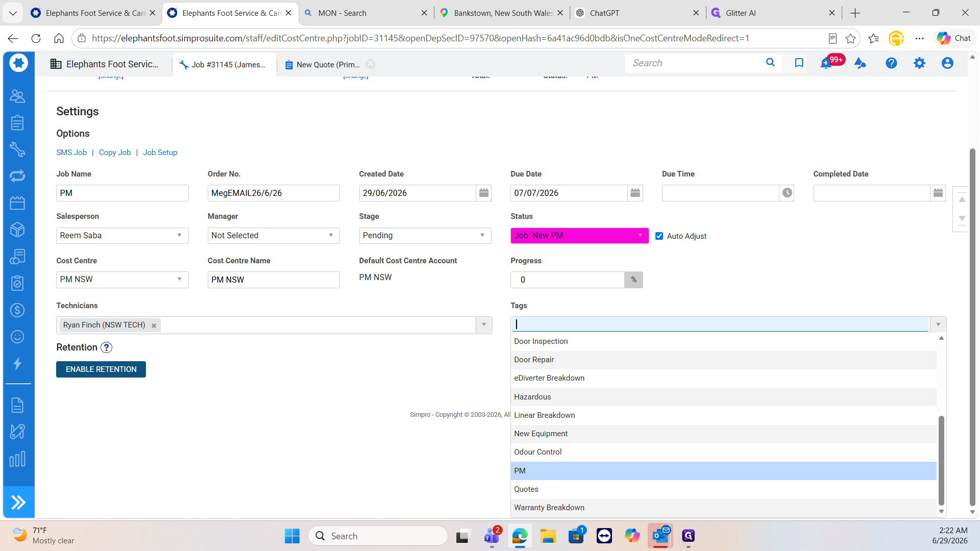
Task: Click the search magnifier icon
Action: point(770,62)
